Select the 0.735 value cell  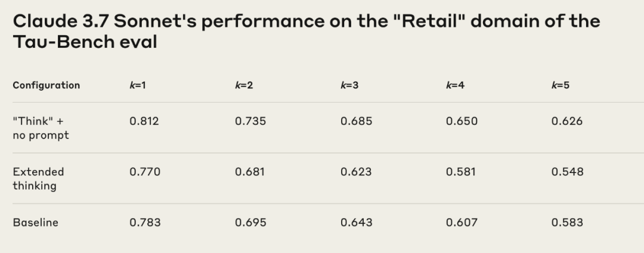(x=250, y=121)
